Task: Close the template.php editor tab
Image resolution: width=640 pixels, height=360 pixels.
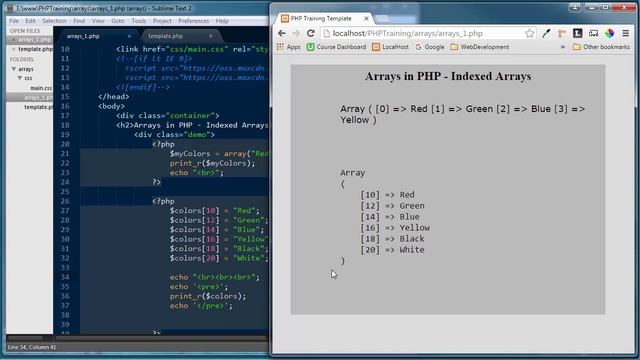Action: pyautogui.click(x=211, y=36)
